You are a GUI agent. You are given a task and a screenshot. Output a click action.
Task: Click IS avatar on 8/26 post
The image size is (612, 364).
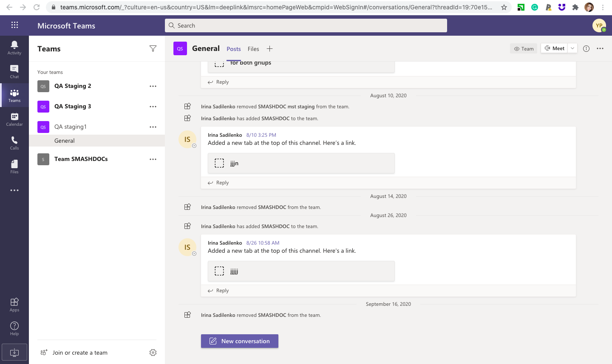187,247
